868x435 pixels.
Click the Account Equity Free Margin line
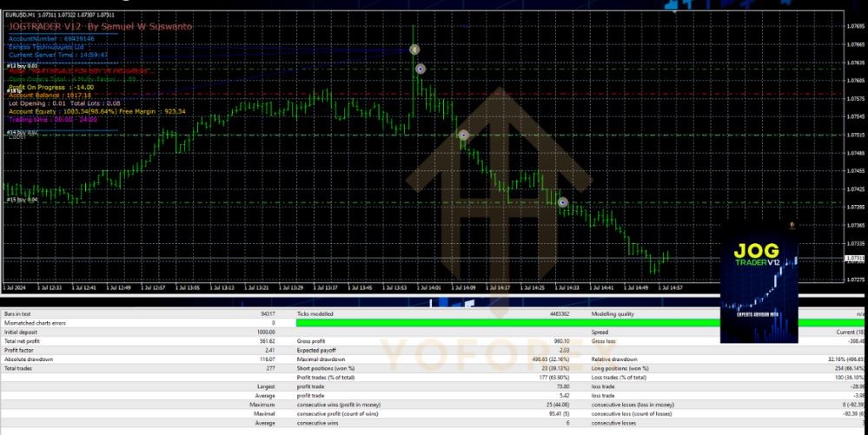coord(96,112)
